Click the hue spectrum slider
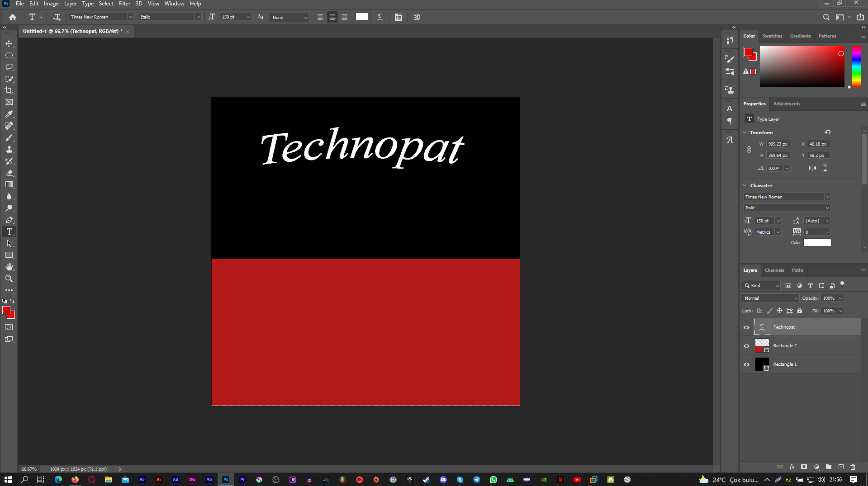 [856, 66]
